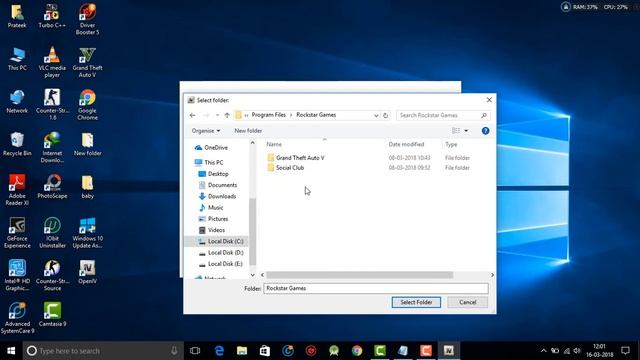
Task: Open the view options dropdown arrow
Action: pos(466,131)
